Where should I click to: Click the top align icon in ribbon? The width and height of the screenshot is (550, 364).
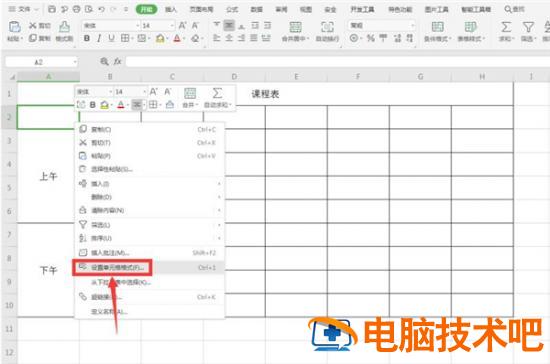point(216,25)
